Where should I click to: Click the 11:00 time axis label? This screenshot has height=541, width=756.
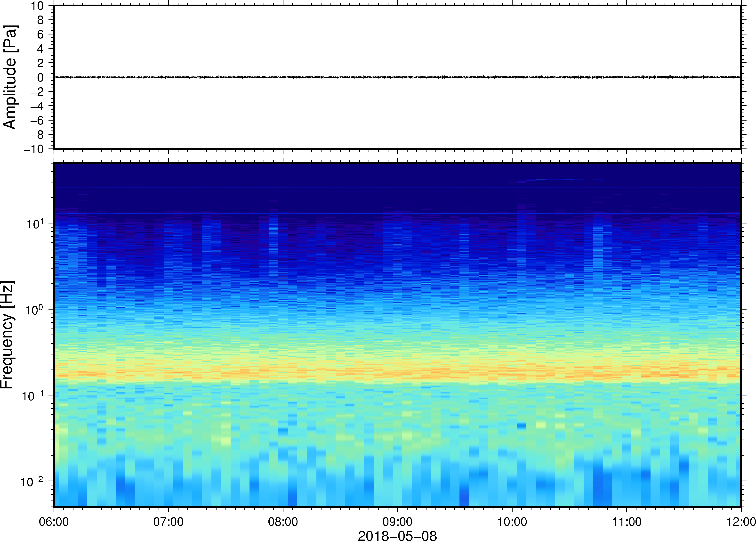627,522
